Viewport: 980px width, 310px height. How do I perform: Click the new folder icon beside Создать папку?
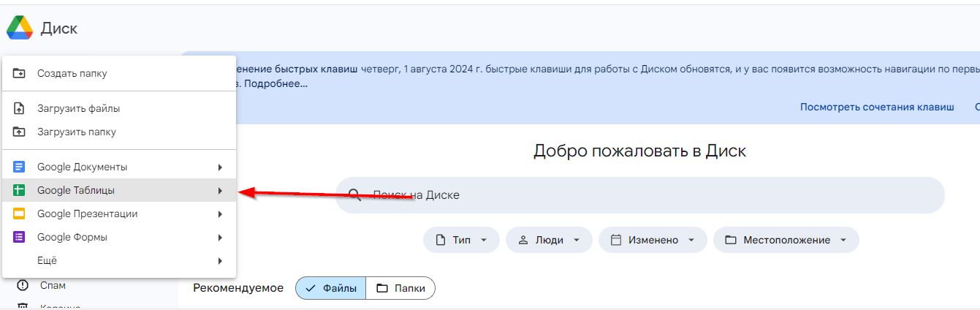(20, 73)
